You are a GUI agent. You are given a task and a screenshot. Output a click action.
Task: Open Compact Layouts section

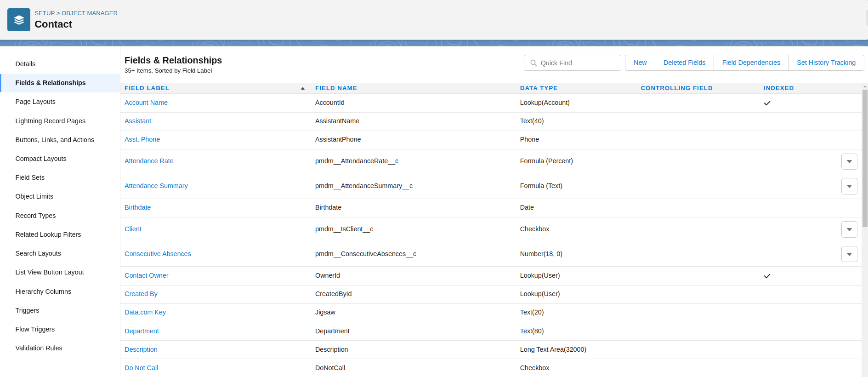click(x=41, y=159)
